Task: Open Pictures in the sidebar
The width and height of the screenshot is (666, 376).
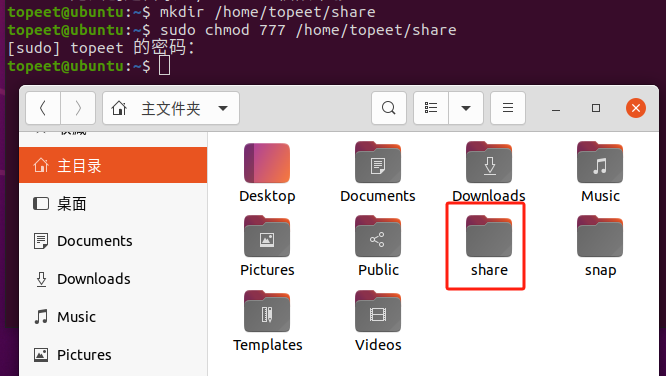Action: click(113, 354)
